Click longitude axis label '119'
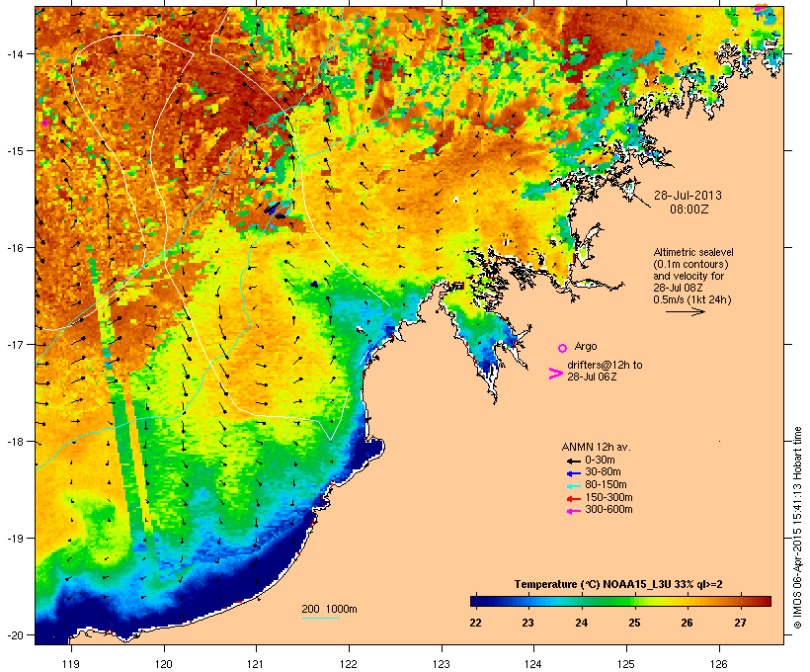This screenshot has height=672, width=810. (71, 664)
